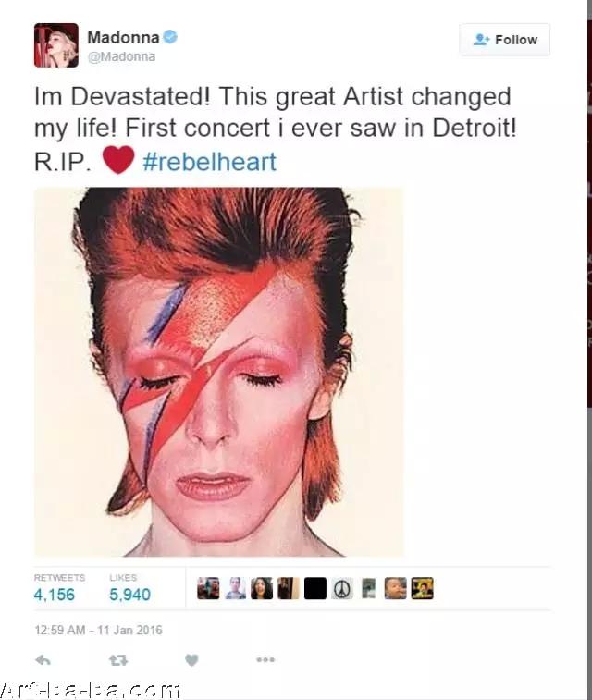
Task: View the 4,156 retweets list
Action: 55,595
